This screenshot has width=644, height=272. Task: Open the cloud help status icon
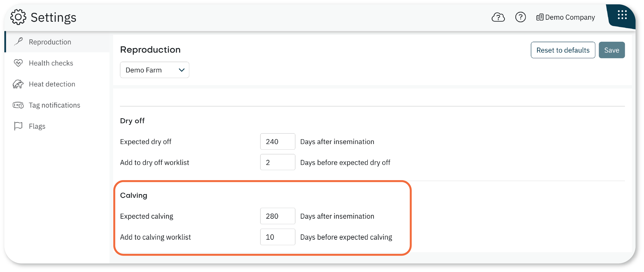[498, 17]
